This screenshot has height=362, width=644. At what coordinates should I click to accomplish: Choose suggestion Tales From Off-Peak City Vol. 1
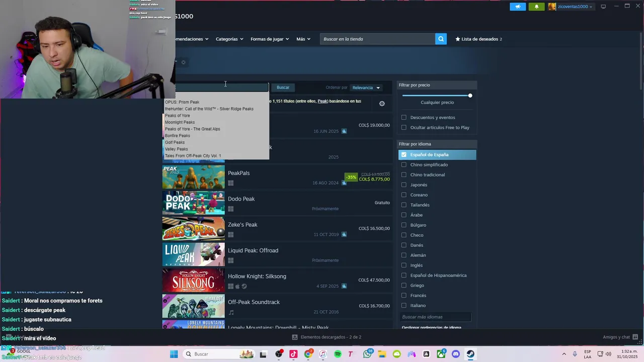pos(193,156)
